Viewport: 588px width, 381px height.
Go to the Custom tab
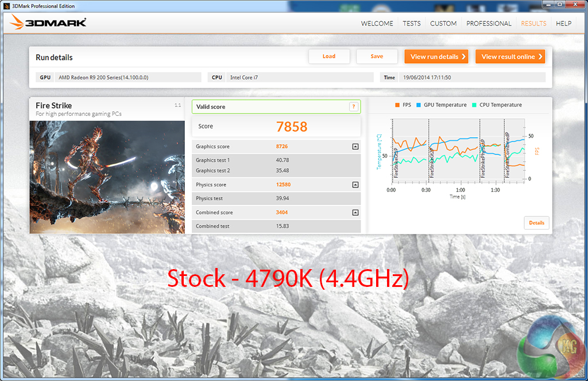[443, 23]
